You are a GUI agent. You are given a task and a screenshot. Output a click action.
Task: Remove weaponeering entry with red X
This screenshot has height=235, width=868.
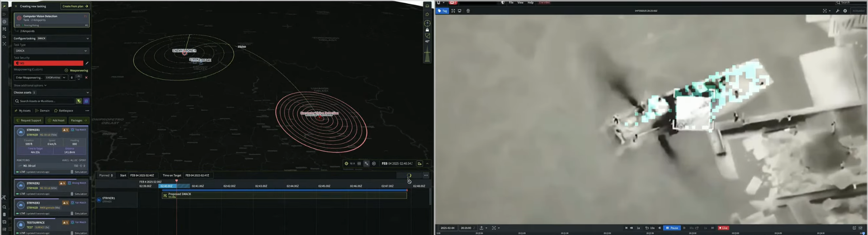click(86, 77)
